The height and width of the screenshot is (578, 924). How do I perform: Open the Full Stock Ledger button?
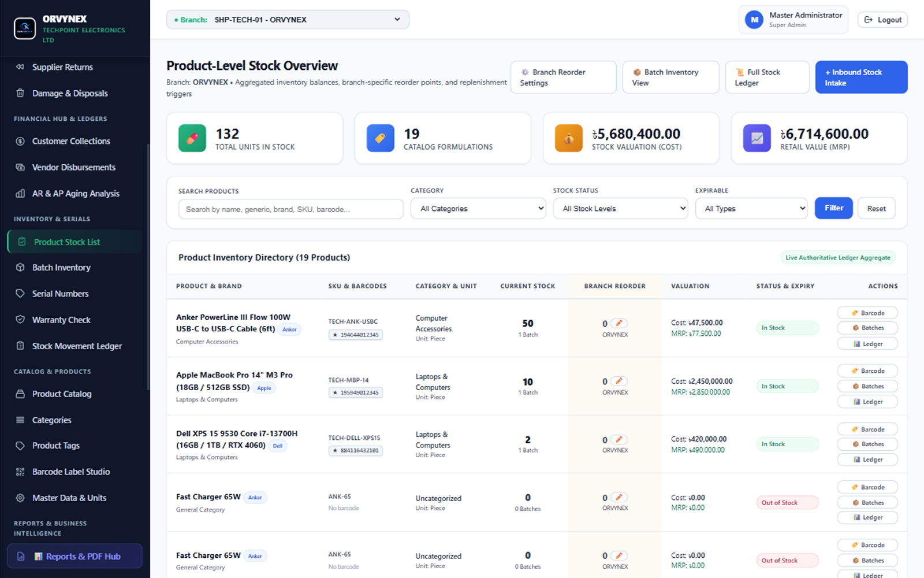coord(767,77)
